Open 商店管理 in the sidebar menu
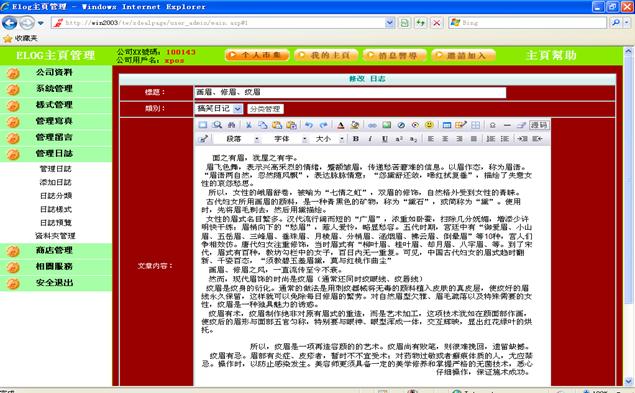Viewport: 635px width, 393px height. tap(54, 250)
